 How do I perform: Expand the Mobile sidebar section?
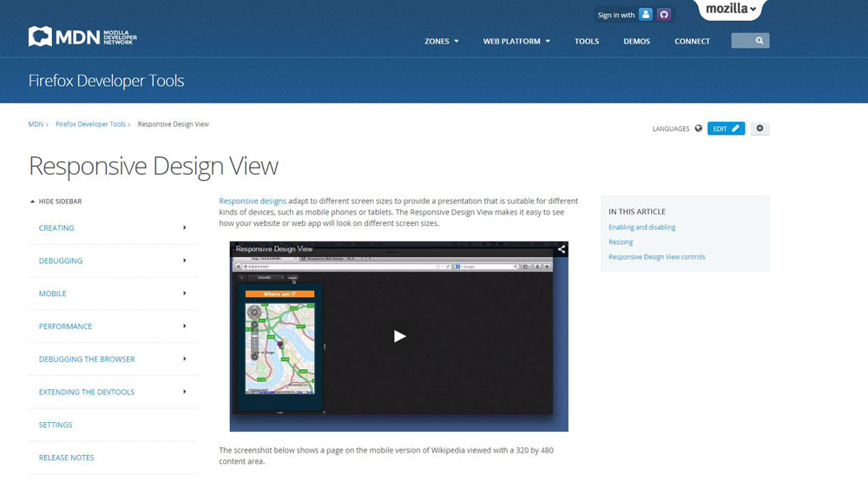(112, 293)
